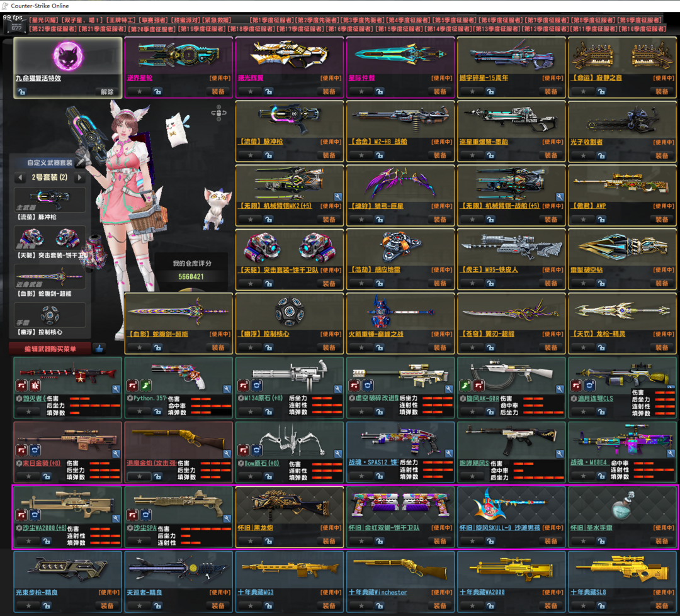
Task: Toggle favorite star on 【流萤】脉冲枪 card
Action: 251,155
